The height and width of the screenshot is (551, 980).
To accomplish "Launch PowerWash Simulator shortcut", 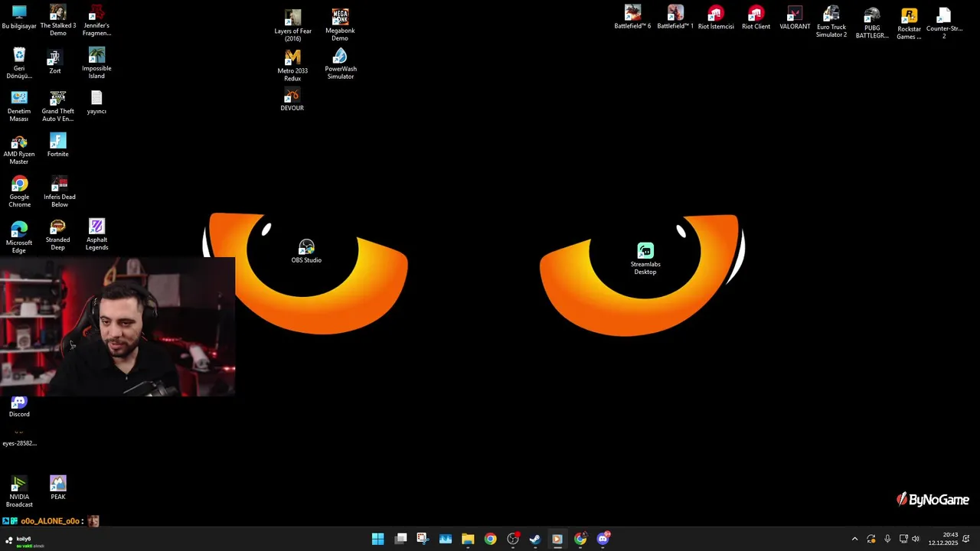I will tap(341, 64).
